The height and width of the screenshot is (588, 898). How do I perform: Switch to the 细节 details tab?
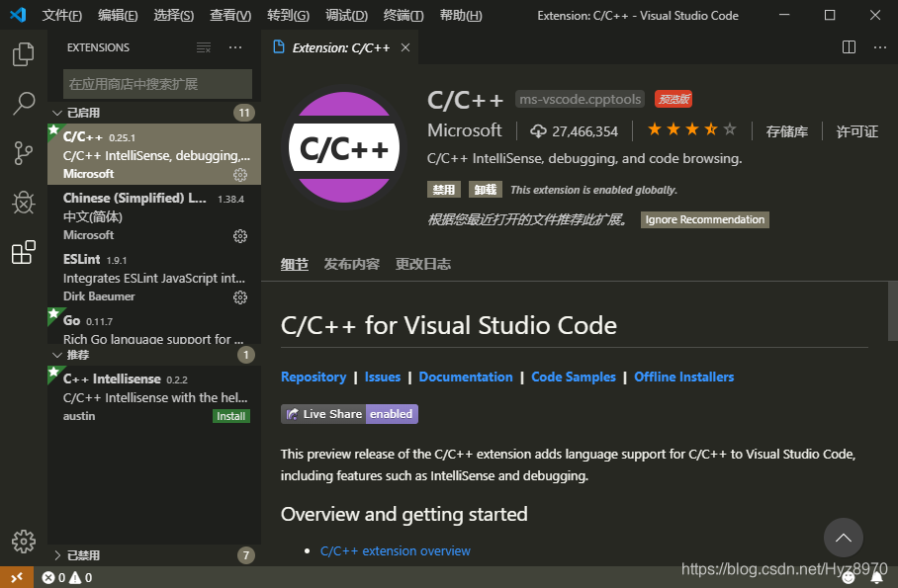(x=295, y=264)
